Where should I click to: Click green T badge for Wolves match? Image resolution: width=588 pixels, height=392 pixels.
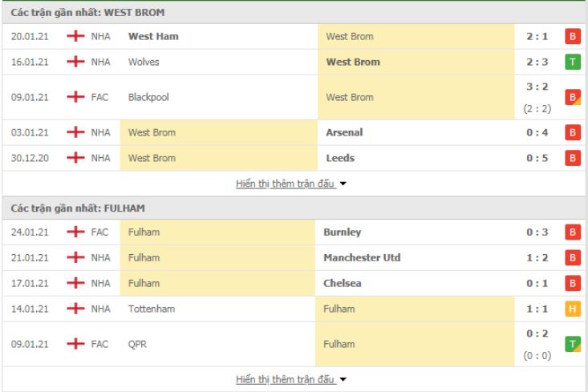click(x=572, y=62)
